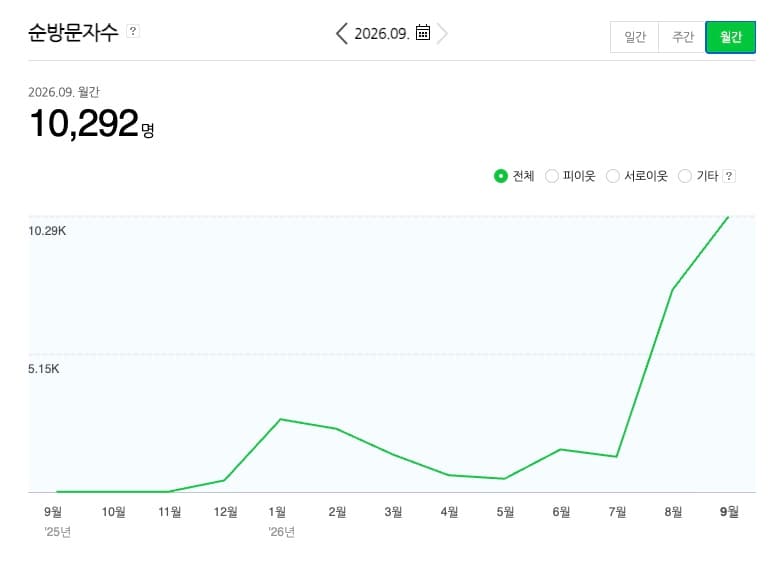The width and height of the screenshot is (771, 561).
Task: Click the chart line point at August
Action: click(x=673, y=290)
